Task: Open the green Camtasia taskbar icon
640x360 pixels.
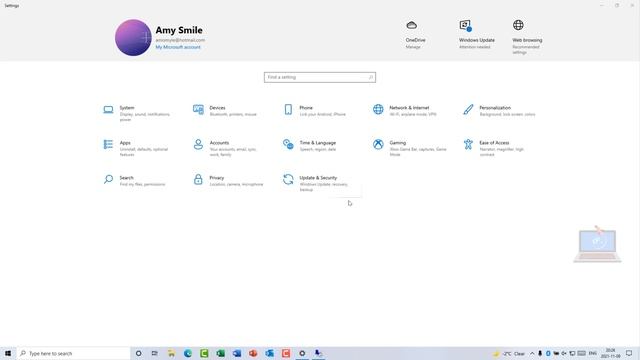Action: point(204,353)
